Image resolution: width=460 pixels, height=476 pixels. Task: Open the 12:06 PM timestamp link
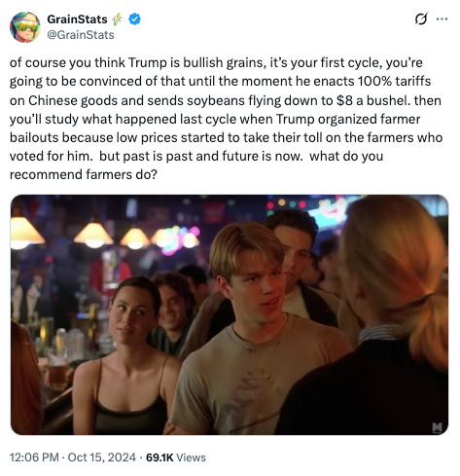pos(34,458)
